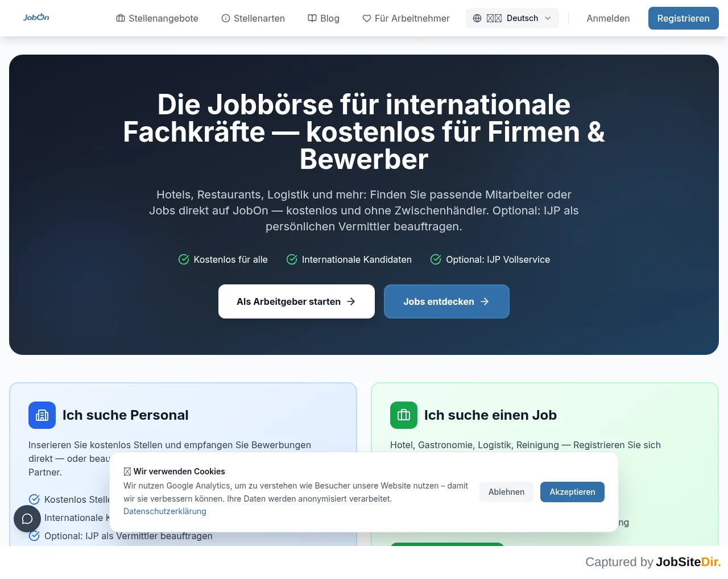
Task: Click the Ich suche Personal heading
Action: click(x=125, y=415)
